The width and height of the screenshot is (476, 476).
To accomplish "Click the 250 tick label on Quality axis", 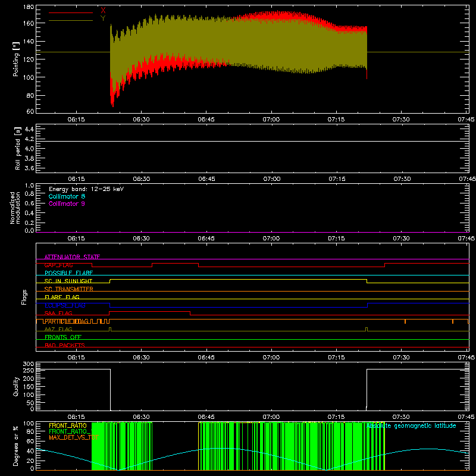I will click(x=29, y=370).
